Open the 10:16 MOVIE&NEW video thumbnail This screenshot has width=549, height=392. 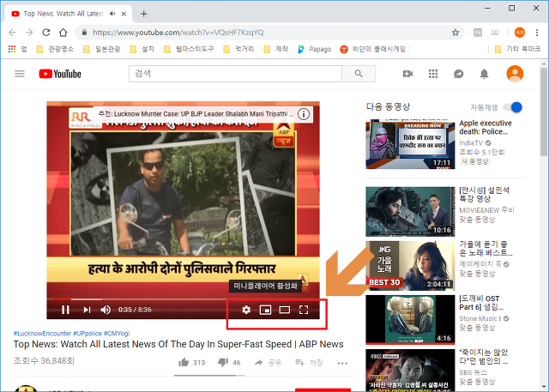click(410, 212)
